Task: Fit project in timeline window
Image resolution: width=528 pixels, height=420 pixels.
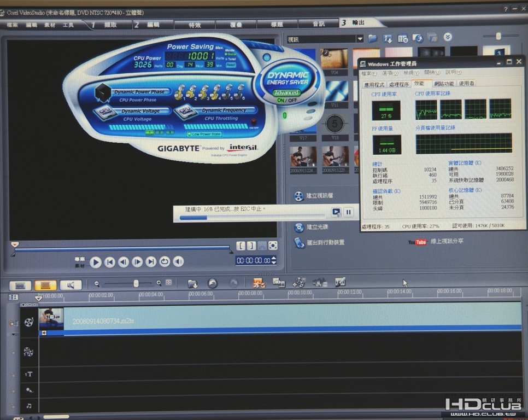Action: click(x=169, y=283)
